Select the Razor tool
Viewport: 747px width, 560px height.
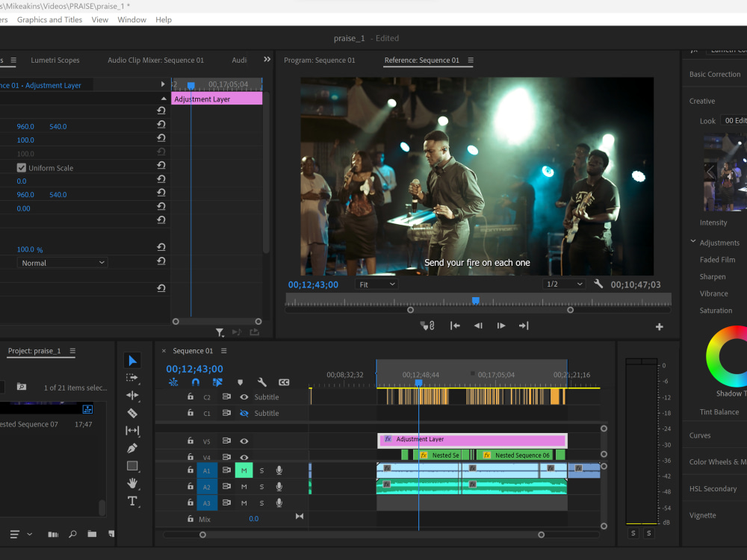click(x=132, y=413)
